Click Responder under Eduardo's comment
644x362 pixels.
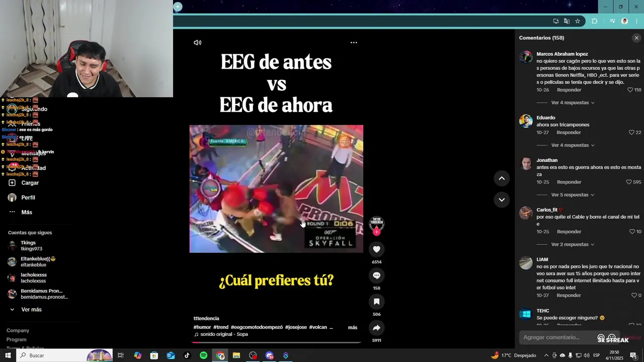569,133
